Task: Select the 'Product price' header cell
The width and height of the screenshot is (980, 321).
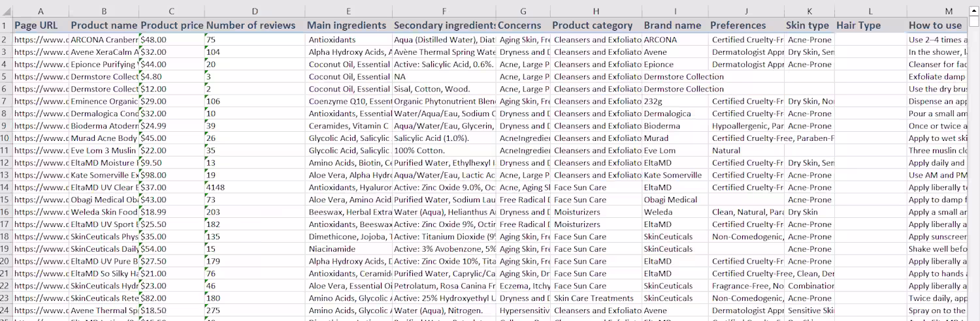Action: [x=171, y=25]
